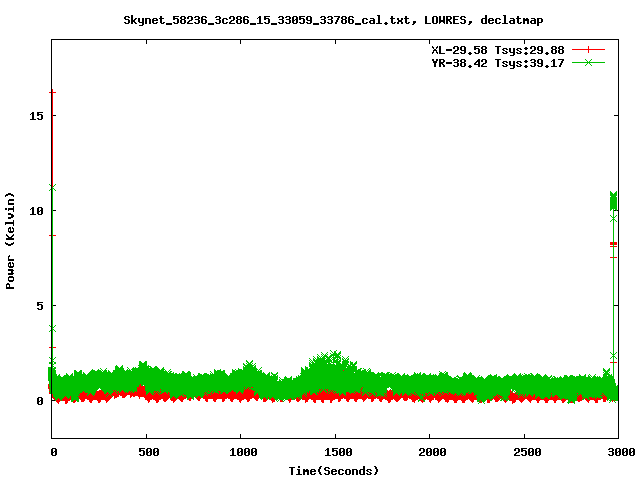Click the red XL legend line sample
The height and width of the screenshot is (480, 640).
(x=588, y=50)
